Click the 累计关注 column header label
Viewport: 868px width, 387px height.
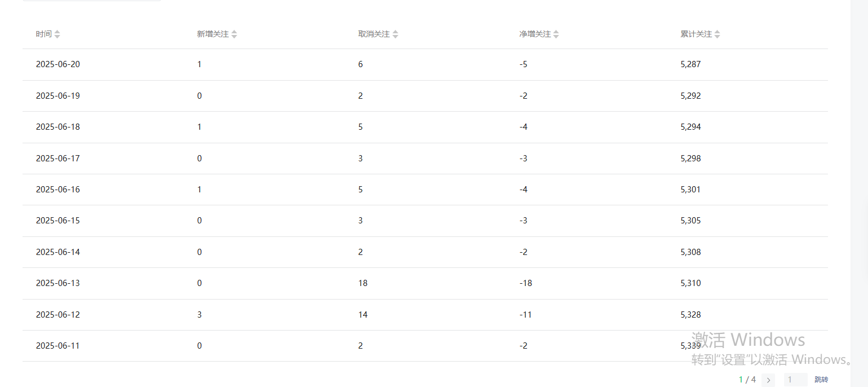(696, 34)
